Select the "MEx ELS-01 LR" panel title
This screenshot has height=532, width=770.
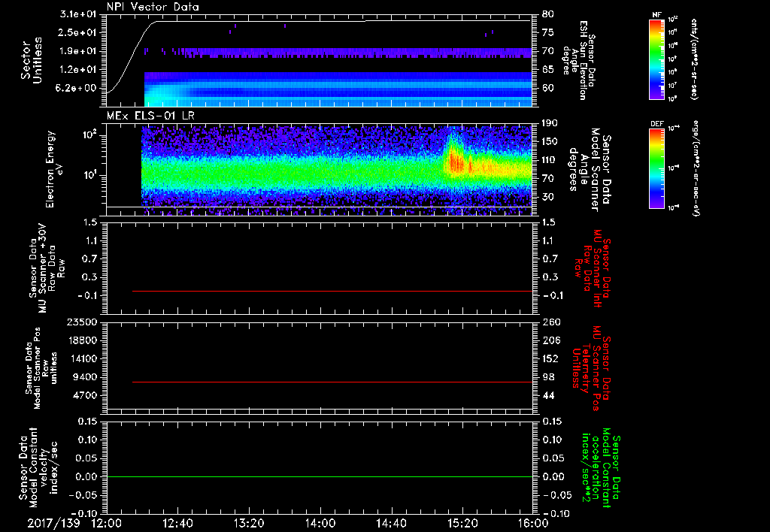(150, 116)
